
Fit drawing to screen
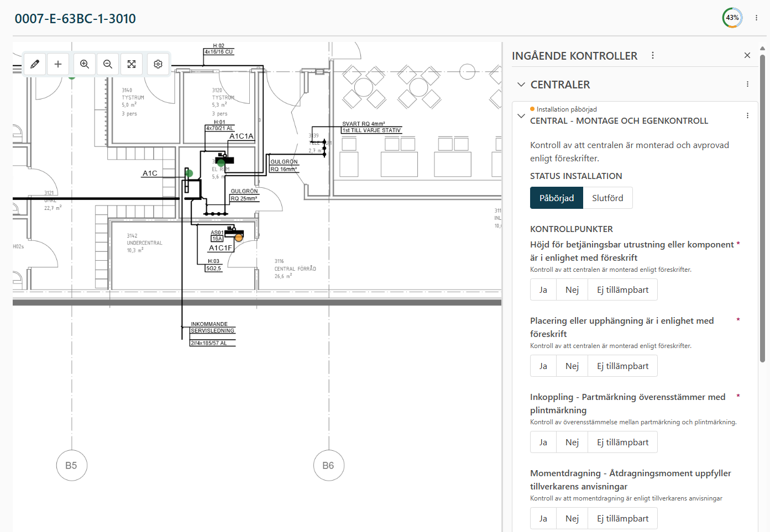(x=132, y=64)
